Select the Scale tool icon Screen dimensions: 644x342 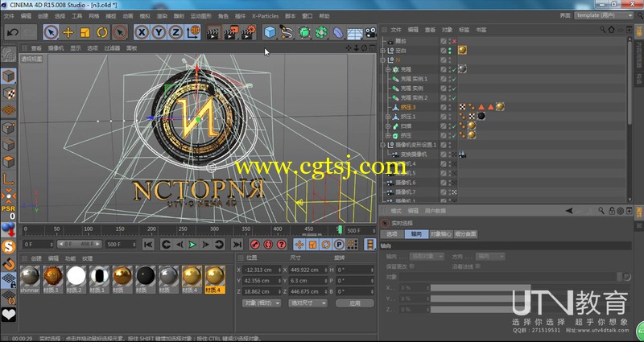85,32
